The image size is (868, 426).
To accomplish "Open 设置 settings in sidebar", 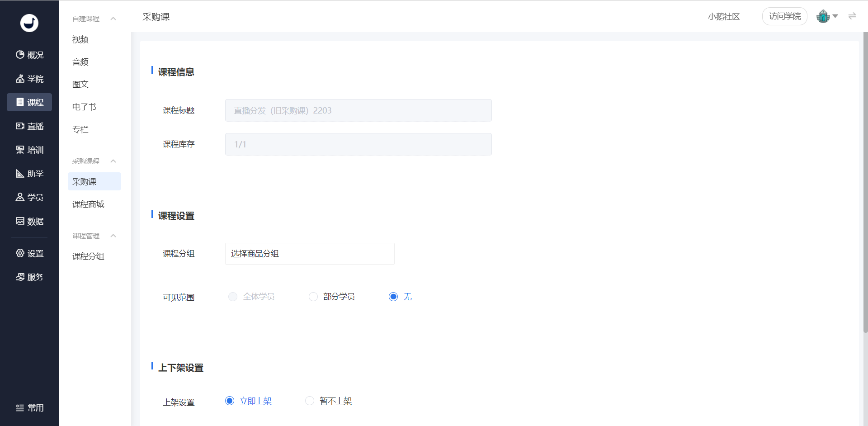I will (29, 253).
